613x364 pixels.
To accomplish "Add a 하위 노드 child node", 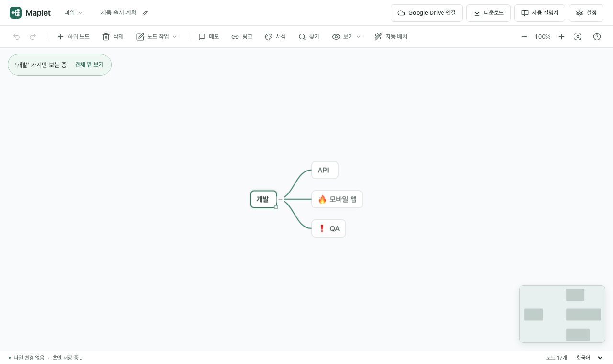I will pos(73,37).
